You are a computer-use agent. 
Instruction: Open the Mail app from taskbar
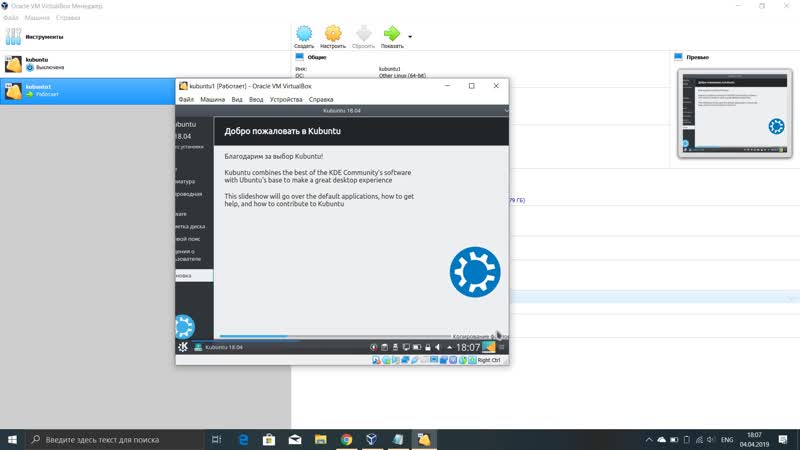[x=295, y=439]
